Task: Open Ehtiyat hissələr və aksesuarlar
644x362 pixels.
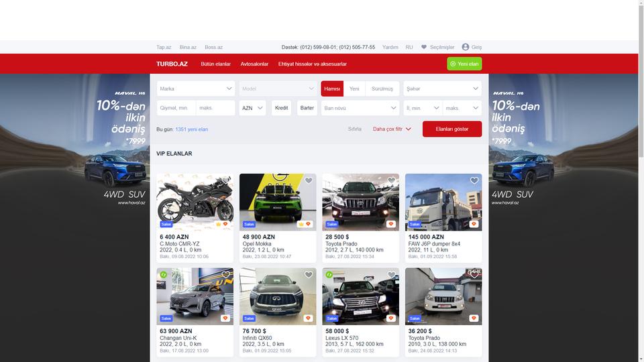Action: coord(313,64)
